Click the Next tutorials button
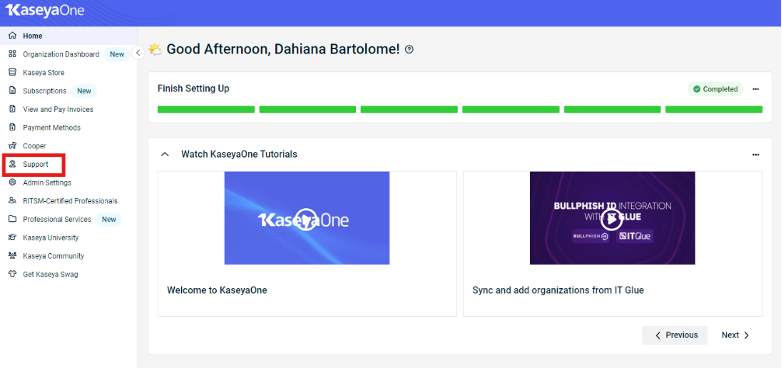 click(x=735, y=335)
